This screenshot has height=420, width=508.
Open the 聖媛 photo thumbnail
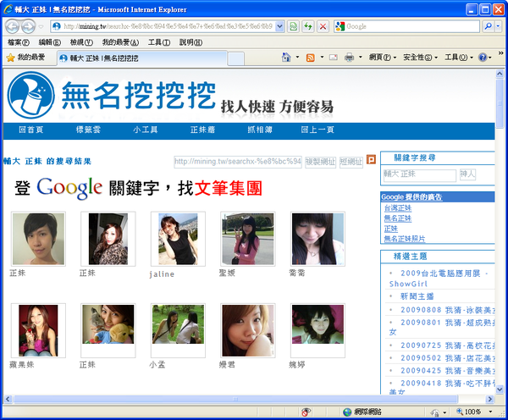point(248,239)
